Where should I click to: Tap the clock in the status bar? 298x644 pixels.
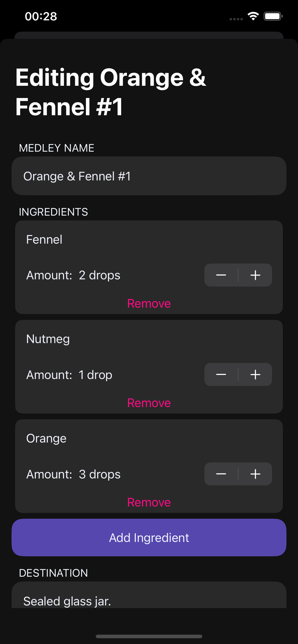coord(41,16)
